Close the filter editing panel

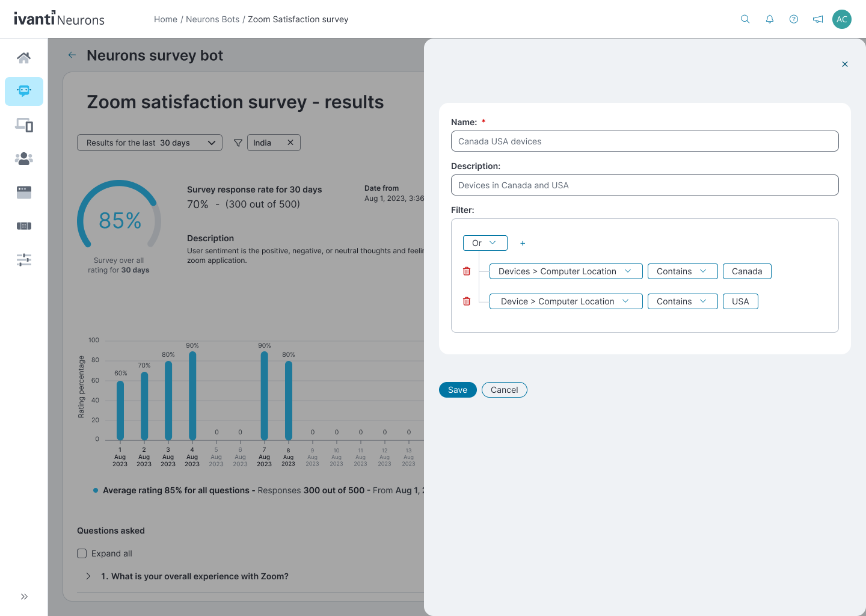coord(845,64)
